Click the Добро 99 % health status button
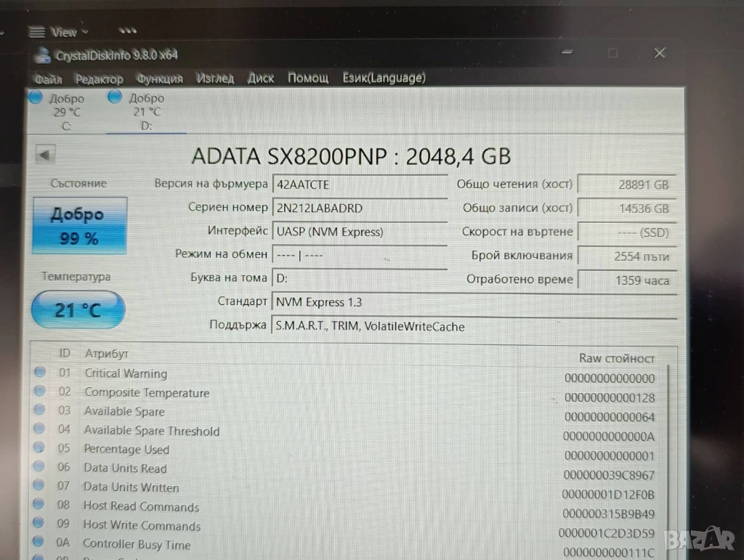This screenshot has height=560, width=744. pos(78,226)
